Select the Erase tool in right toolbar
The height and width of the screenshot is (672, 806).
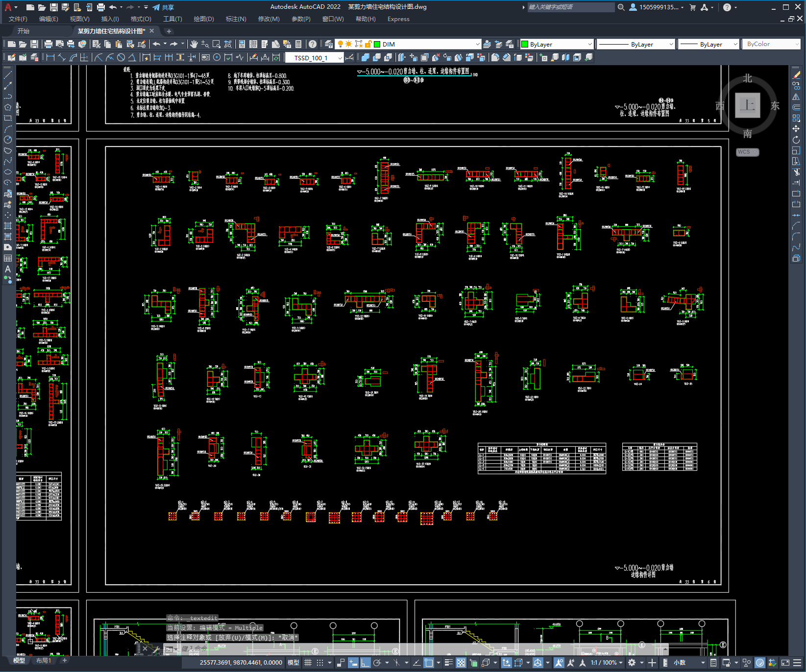(x=796, y=75)
